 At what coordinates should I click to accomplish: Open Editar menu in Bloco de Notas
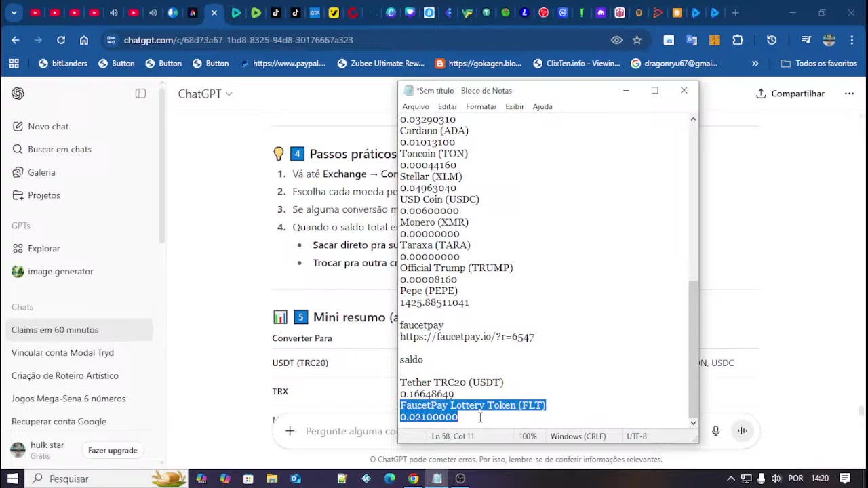point(448,106)
